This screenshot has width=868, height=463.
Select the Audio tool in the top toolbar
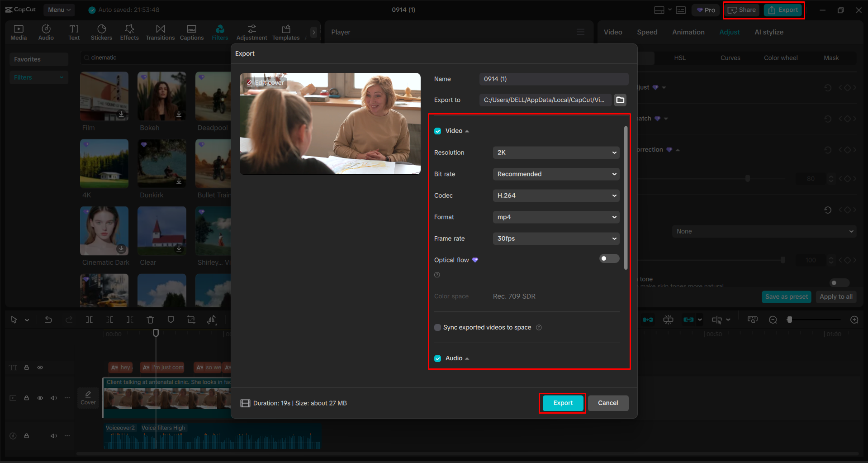46,32
